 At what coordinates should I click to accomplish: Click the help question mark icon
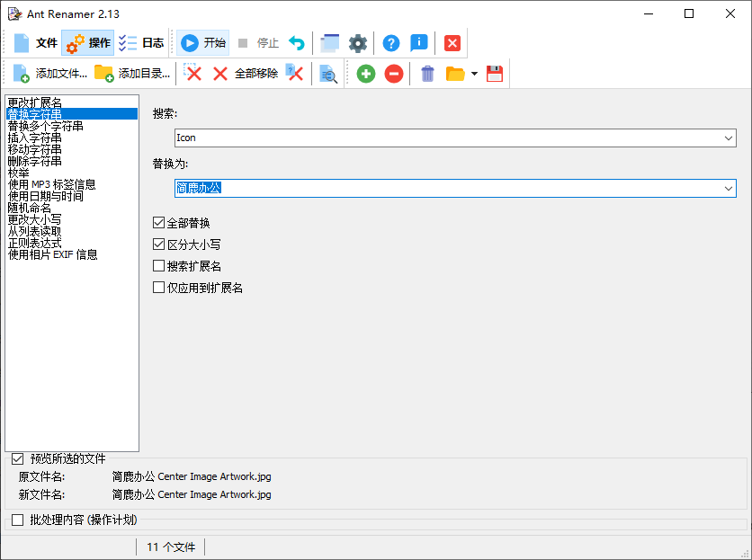[390, 42]
